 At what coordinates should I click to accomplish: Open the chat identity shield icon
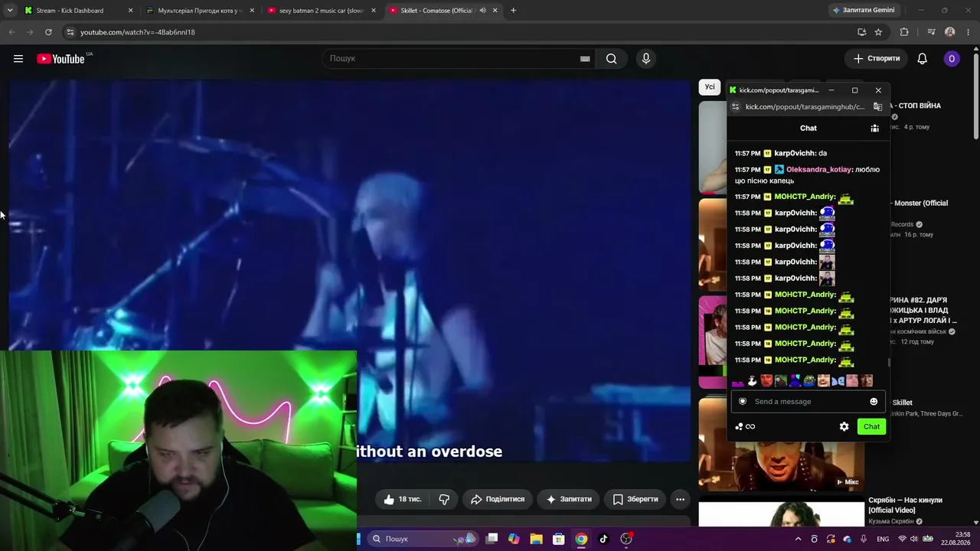pyautogui.click(x=742, y=402)
